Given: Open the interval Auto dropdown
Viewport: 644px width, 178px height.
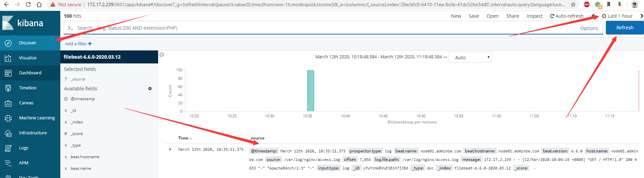Looking at the screenshot, I should pyautogui.click(x=470, y=57).
